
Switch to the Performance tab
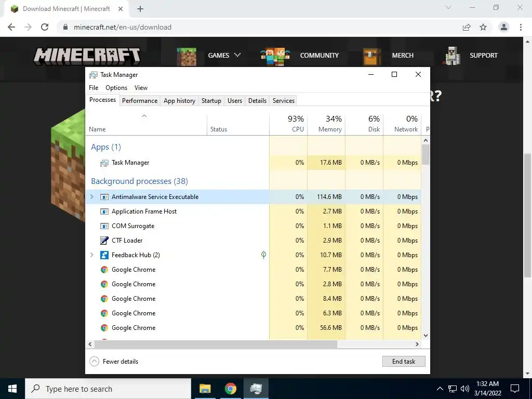tap(140, 101)
